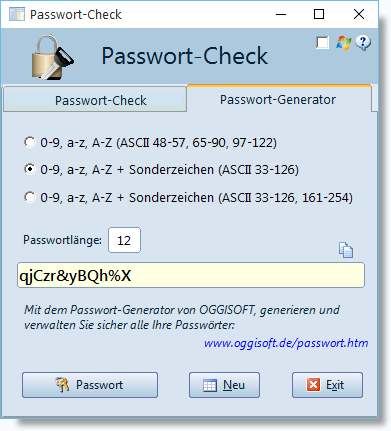Click the red X icon on Exit button
Image resolution: width=391 pixels, height=431 pixels.
[313, 385]
